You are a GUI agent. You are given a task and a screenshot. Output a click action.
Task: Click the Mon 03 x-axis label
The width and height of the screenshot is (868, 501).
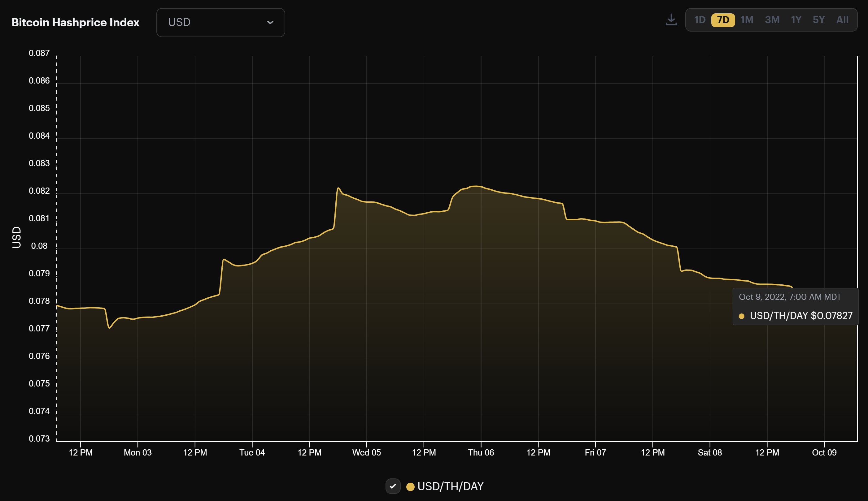[x=138, y=452]
